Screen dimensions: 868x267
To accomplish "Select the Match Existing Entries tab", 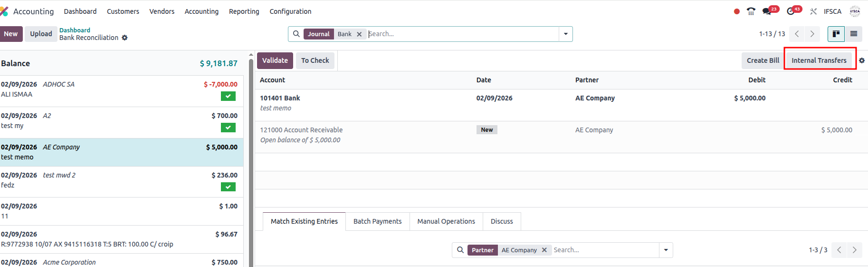I will [x=304, y=221].
